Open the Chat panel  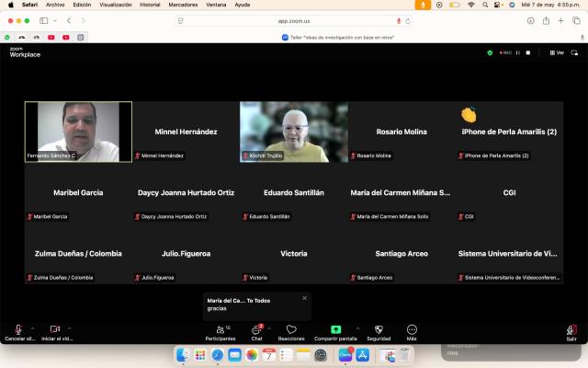point(257,329)
